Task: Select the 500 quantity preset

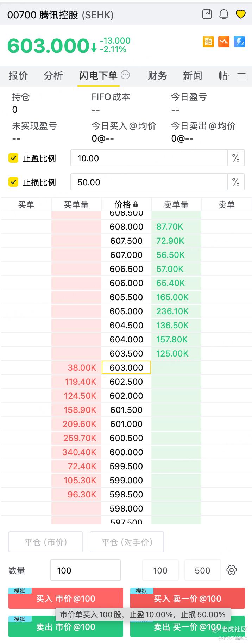Action: tap(202, 570)
